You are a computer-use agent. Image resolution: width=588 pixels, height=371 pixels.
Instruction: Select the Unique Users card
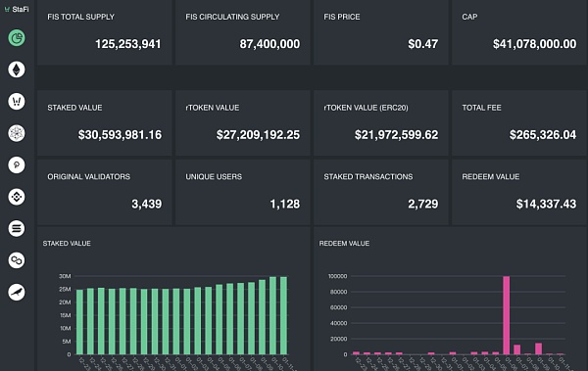(x=243, y=192)
